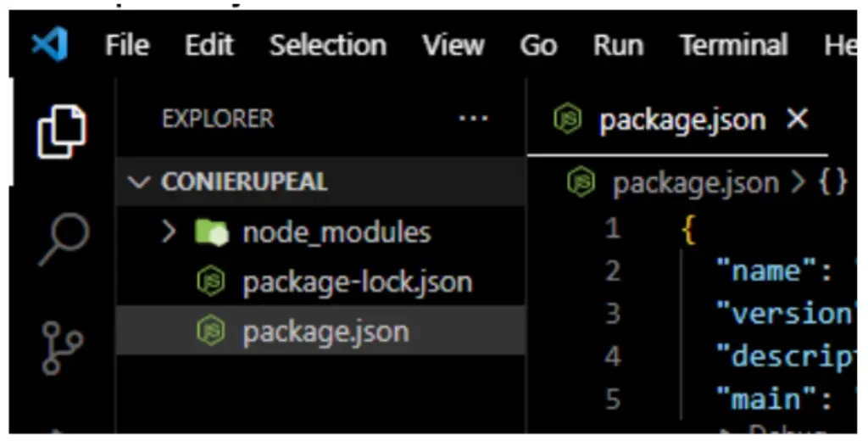This screenshot has width=868, height=441.
Task: Click the package-lock.json file icon
Action: (211, 282)
